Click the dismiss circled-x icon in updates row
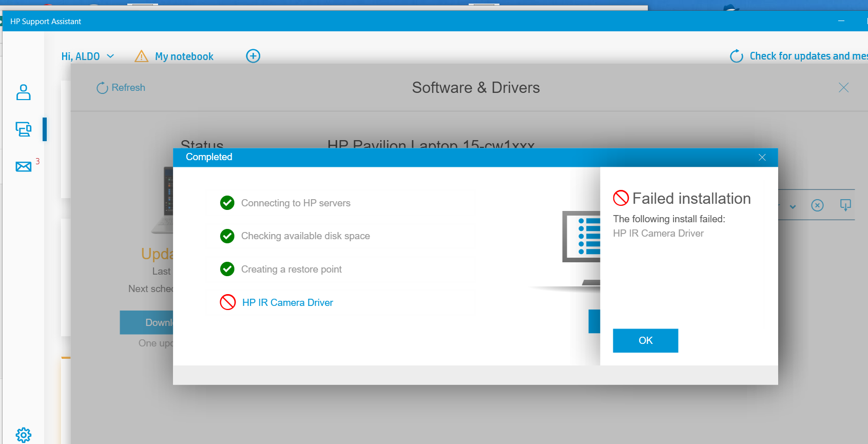868x444 pixels. click(x=817, y=206)
